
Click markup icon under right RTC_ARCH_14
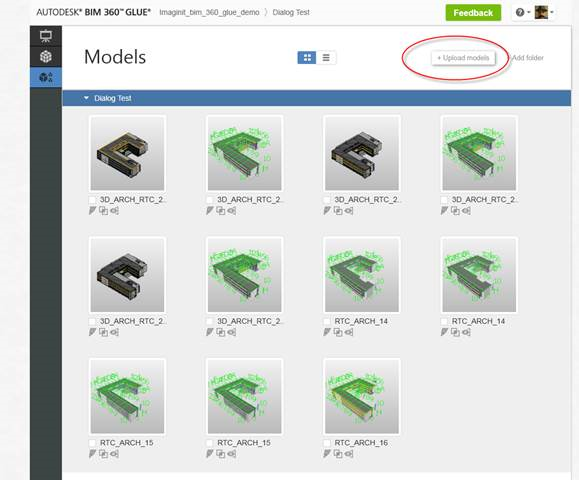pyautogui.click(x=445, y=332)
